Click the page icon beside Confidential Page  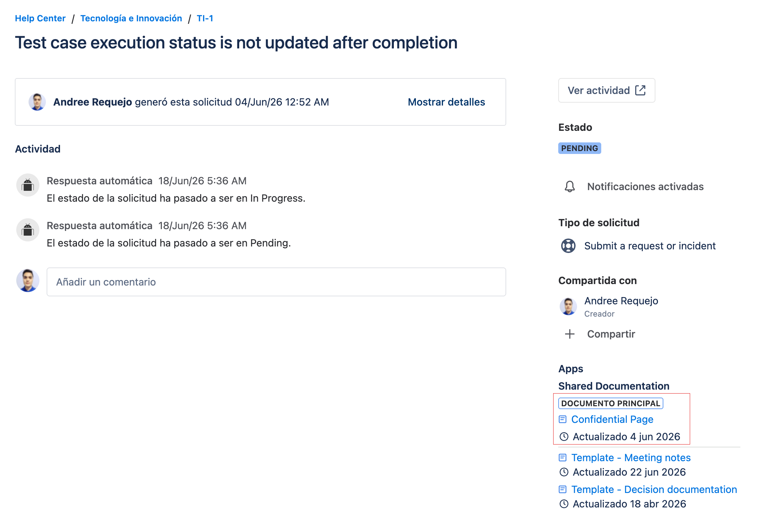click(563, 419)
